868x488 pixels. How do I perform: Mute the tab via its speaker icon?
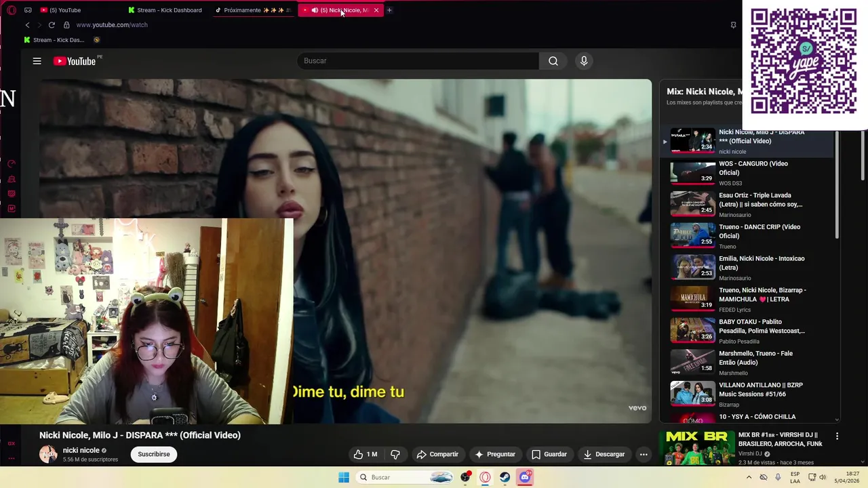[315, 10]
